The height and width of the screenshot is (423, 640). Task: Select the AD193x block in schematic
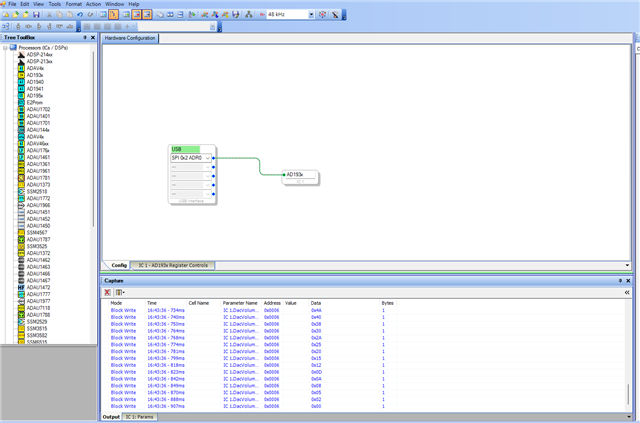[x=300, y=177]
